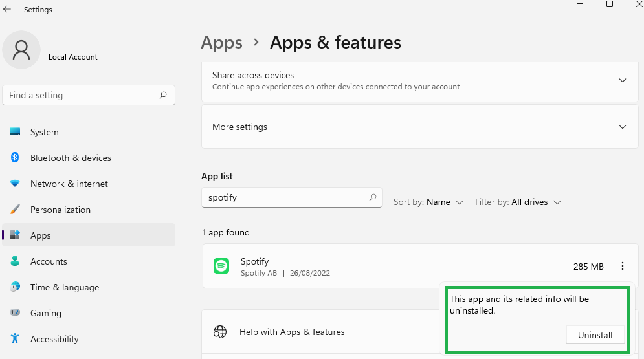Click the Find a setting search box
Image resolution: width=644 pixels, height=359 pixels.
coord(89,95)
